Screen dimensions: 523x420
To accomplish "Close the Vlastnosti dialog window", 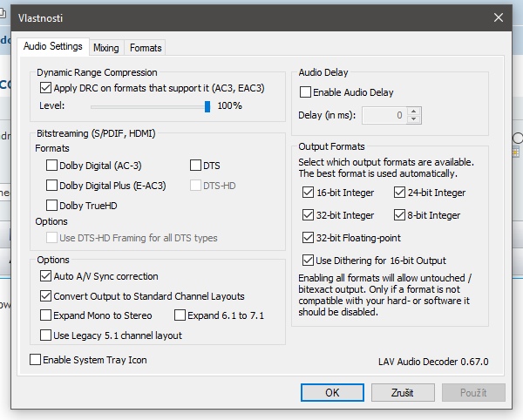I will [x=499, y=17].
